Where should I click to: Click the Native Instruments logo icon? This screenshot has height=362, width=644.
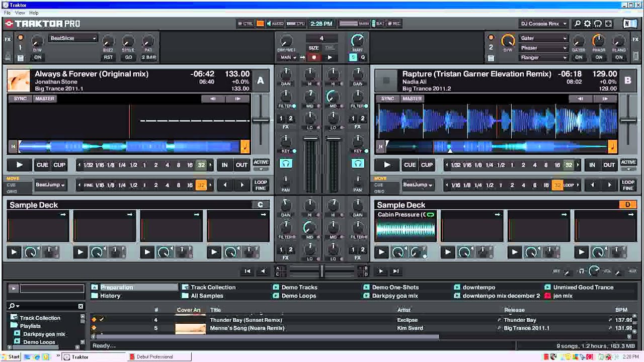(x=629, y=24)
